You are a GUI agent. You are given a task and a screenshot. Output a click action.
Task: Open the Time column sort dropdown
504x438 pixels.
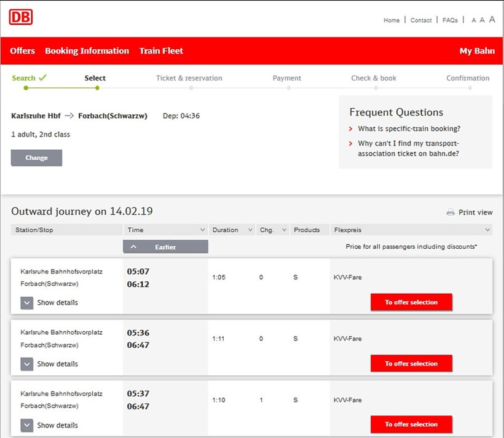(x=203, y=230)
